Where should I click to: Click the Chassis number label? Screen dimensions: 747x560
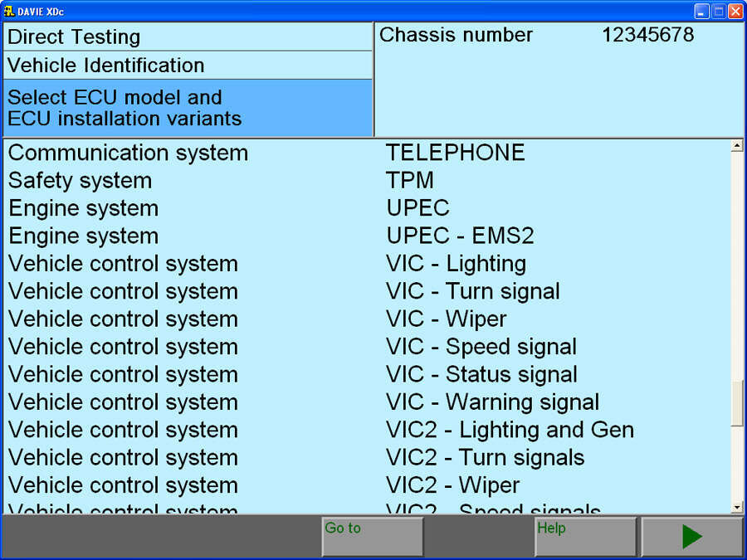point(456,35)
